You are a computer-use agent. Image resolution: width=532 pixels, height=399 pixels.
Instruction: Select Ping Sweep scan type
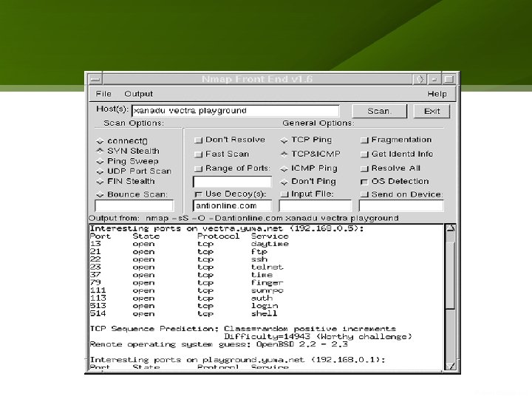point(100,162)
